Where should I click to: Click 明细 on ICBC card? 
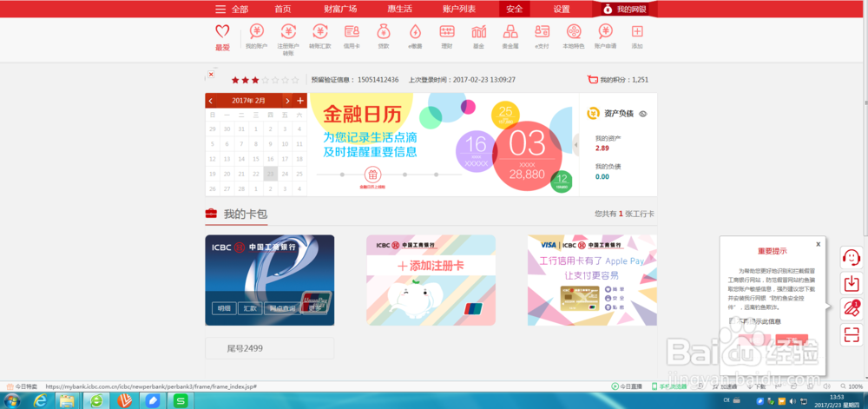[224, 308]
